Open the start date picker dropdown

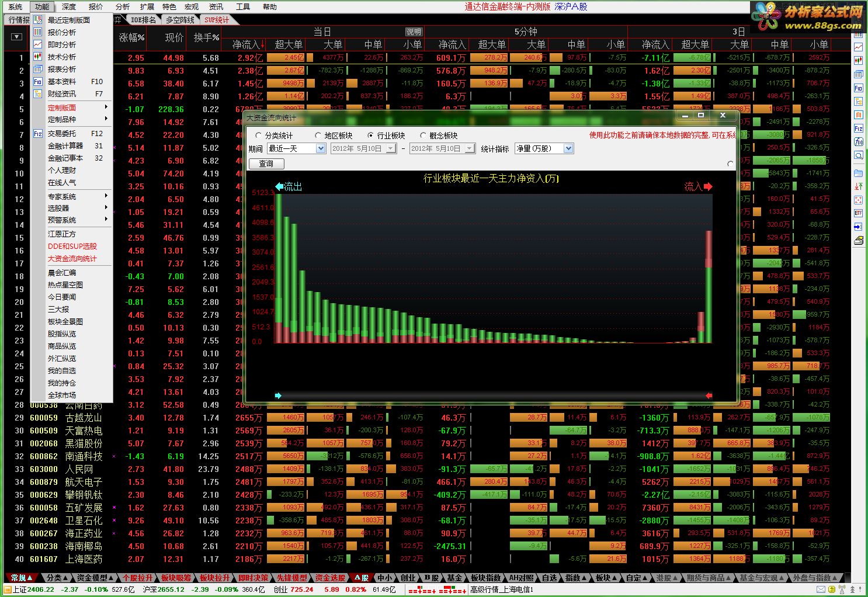coord(391,148)
